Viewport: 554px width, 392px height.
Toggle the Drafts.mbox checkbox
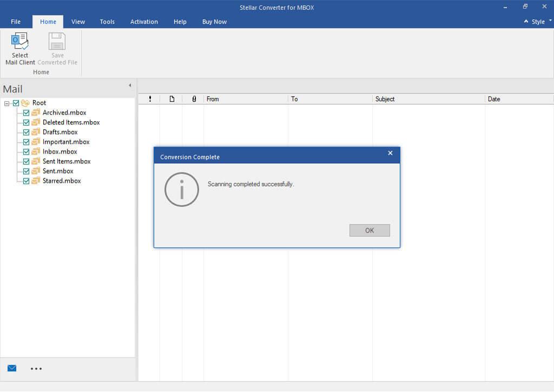tap(27, 132)
